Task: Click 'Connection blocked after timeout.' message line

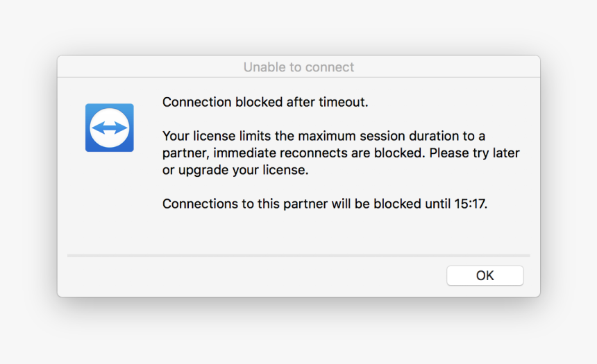Action: tap(265, 102)
